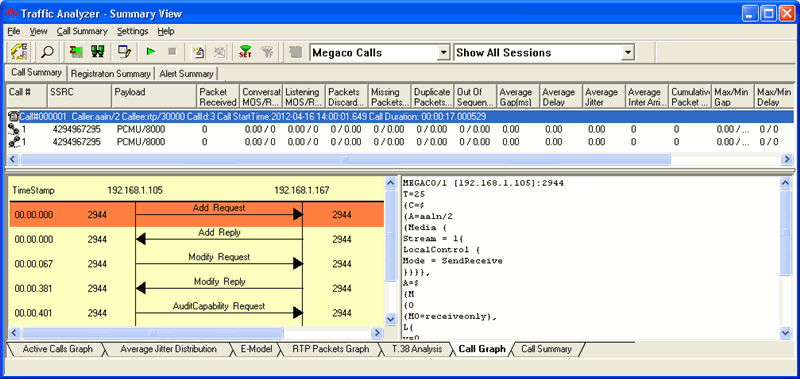
Task: Open the Settings menu
Action: [x=133, y=31]
